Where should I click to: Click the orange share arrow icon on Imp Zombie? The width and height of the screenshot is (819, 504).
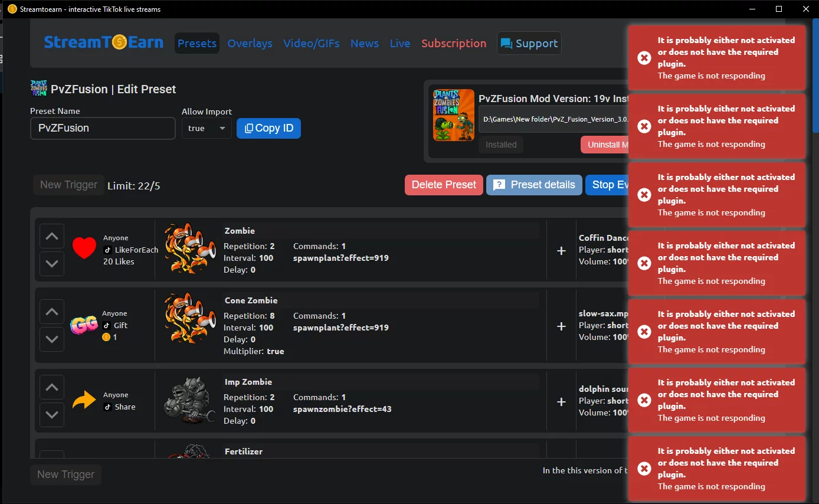(x=84, y=401)
